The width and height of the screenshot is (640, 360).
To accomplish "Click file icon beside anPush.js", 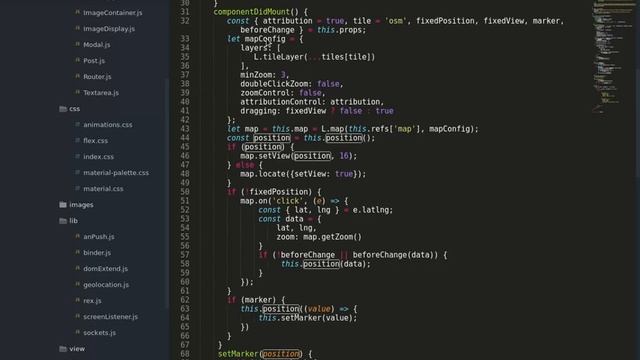I will pos(78,236).
